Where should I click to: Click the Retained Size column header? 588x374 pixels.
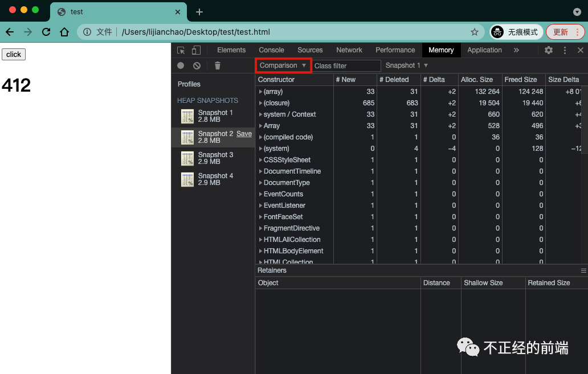[557, 283]
